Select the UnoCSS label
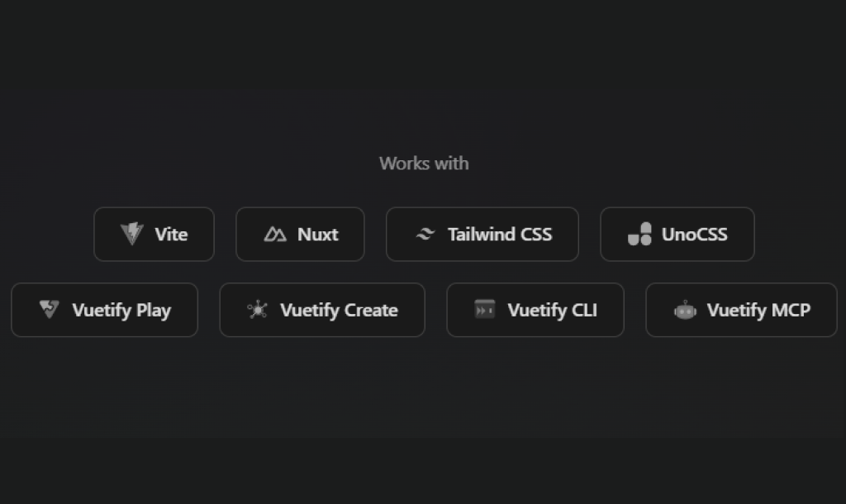The image size is (846, 504). 694,234
